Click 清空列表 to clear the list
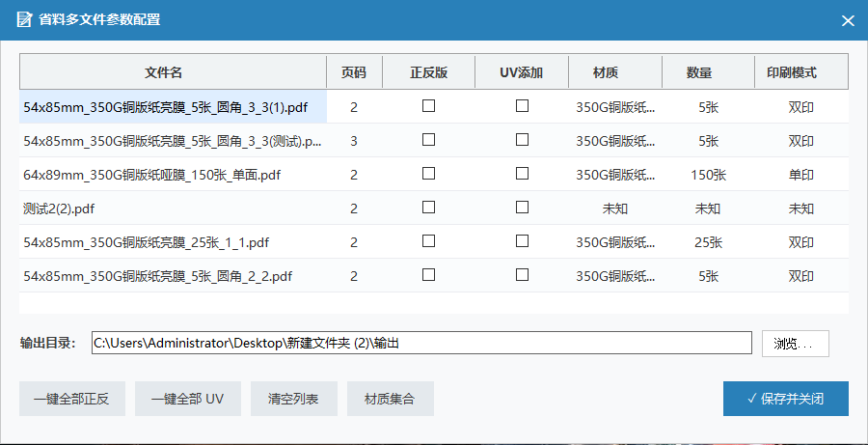Image resolution: width=868 pixels, height=445 pixels. 294,399
